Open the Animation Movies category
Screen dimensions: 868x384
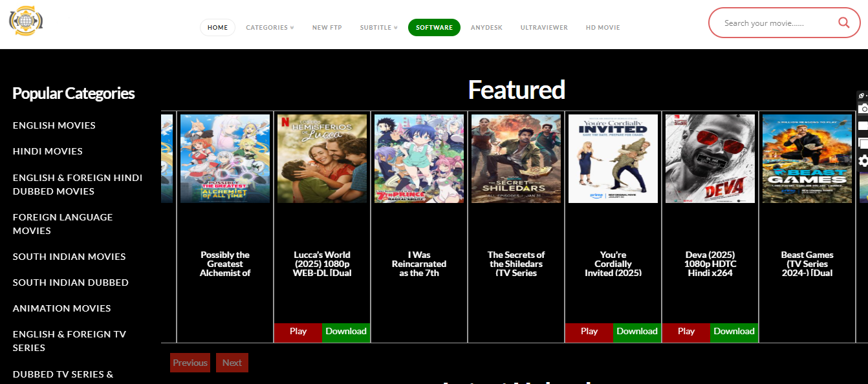[62, 308]
